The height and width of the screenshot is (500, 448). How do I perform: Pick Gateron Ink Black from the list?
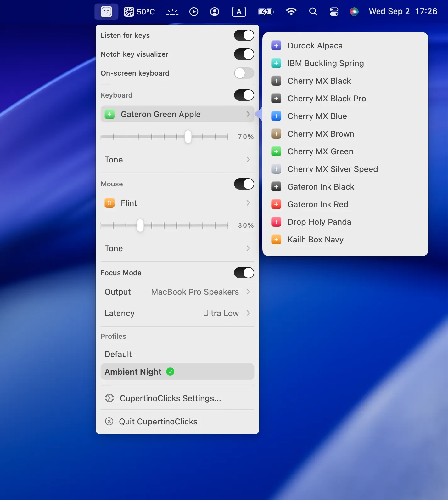pyautogui.click(x=345, y=187)
